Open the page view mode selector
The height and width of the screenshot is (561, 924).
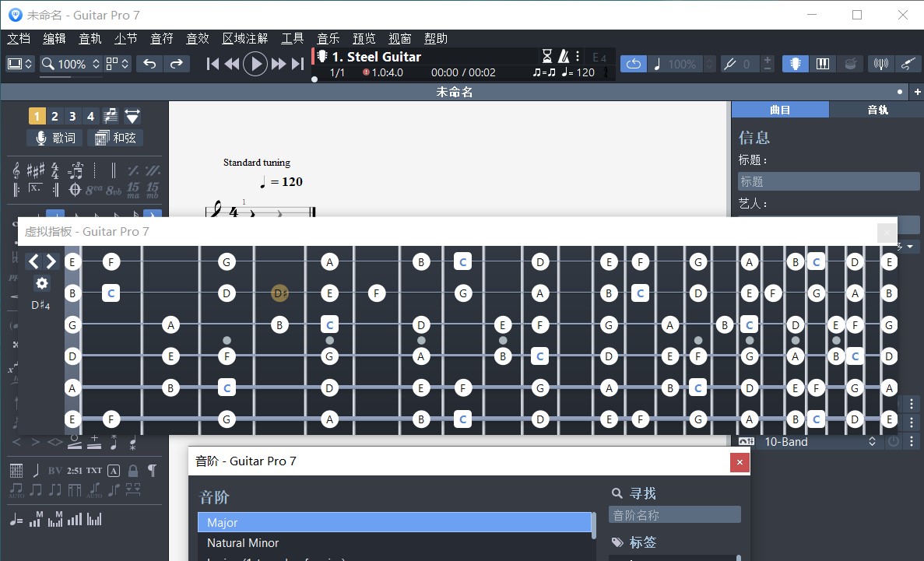click(19, 64)
